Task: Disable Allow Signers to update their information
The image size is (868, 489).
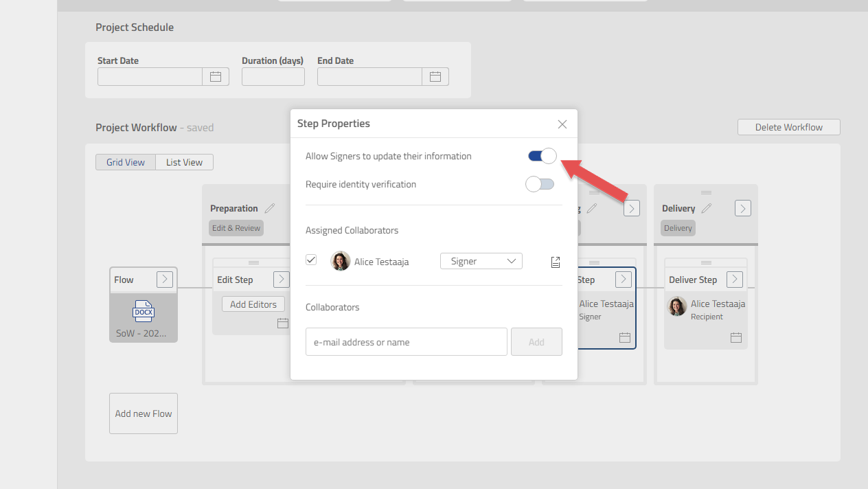Action: [540, 156]
